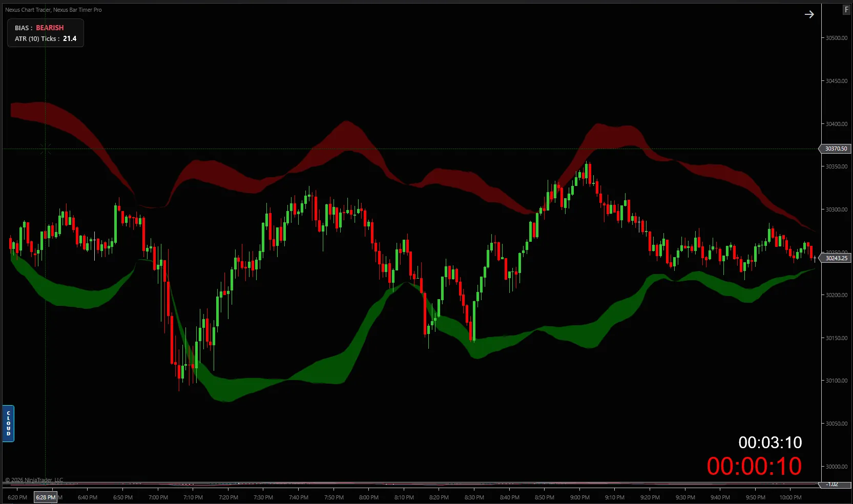This screenshot has width=853, height=504.
Task: Click the 30400.00 price axis label
Action: (836, 124)
